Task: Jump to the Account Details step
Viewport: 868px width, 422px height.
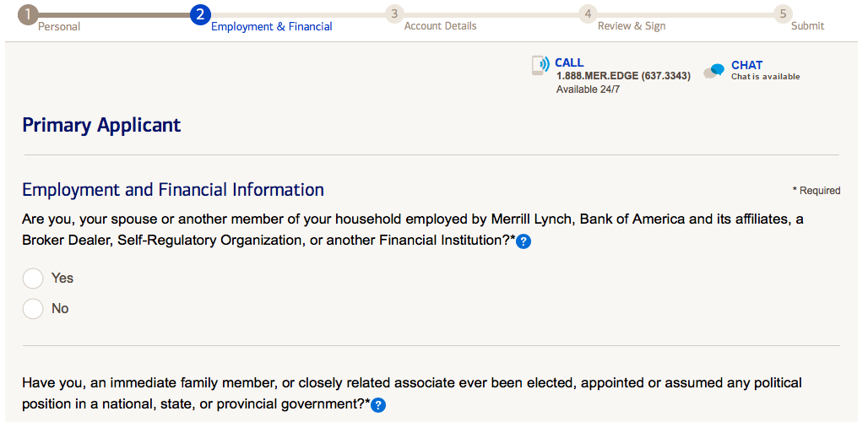Action: (440, 26)
